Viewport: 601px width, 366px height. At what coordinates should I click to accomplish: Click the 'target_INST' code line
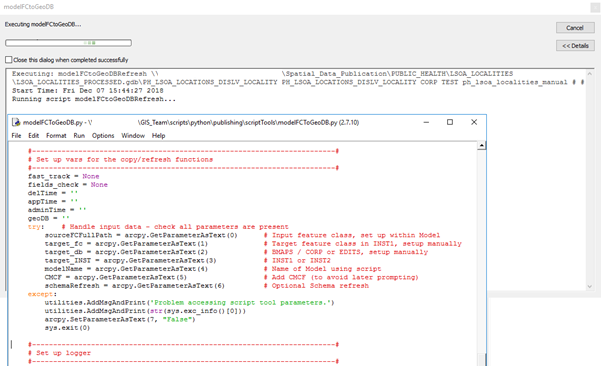pyautogui.click(x=130, y=261)
